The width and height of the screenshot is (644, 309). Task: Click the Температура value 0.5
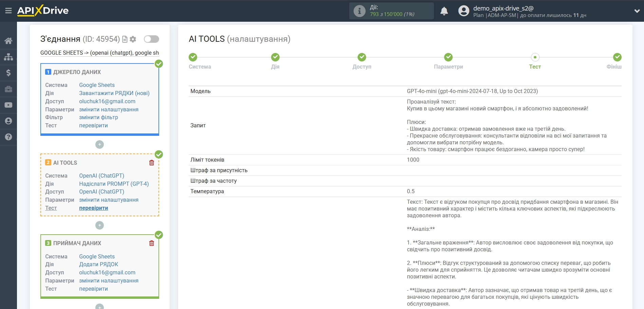(411, 192)
